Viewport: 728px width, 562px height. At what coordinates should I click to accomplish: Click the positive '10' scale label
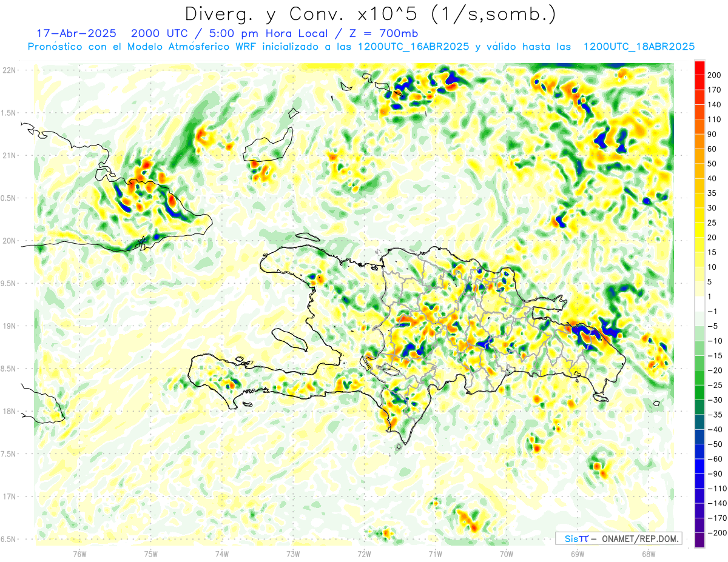[x=713, y=267]
